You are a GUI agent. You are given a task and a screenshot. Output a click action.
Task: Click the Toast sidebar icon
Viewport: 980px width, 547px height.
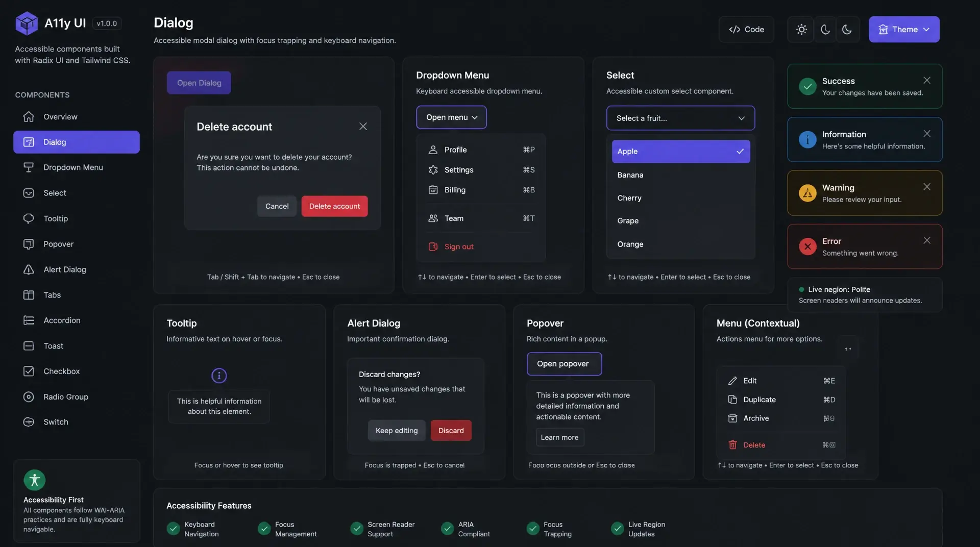[x=29, y=346]
